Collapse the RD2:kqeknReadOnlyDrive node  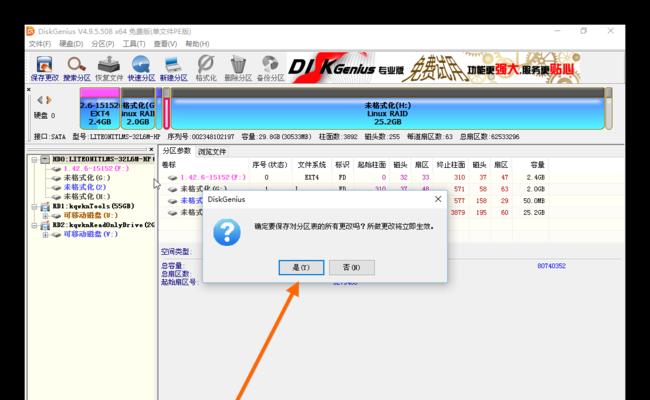(x=34, y=225)
